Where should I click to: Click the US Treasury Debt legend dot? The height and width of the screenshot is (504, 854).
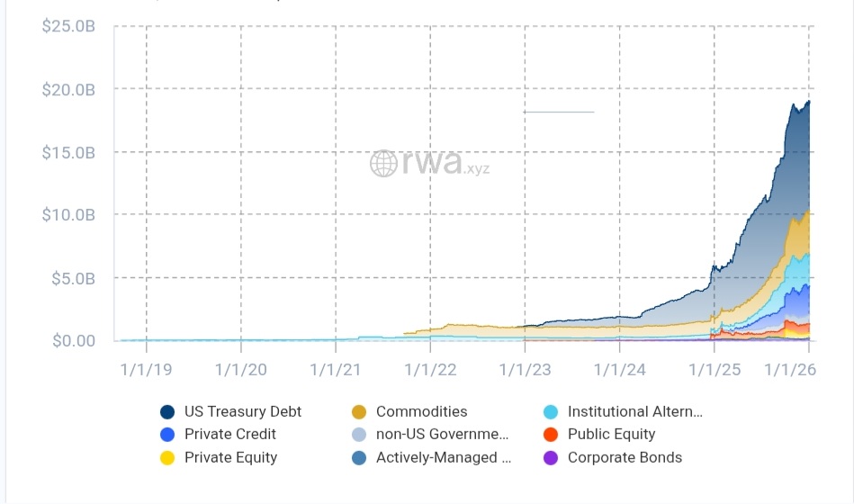167,412
